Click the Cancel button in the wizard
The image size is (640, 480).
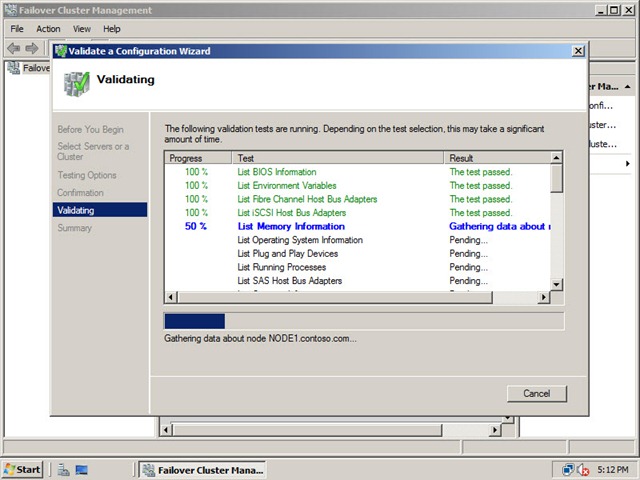[x=537, y=393]
